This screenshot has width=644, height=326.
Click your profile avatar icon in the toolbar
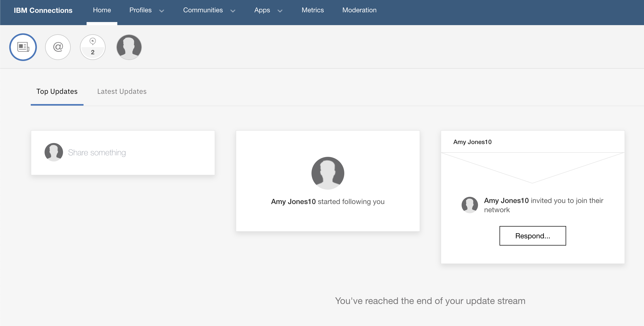click(x=129, y=47)
